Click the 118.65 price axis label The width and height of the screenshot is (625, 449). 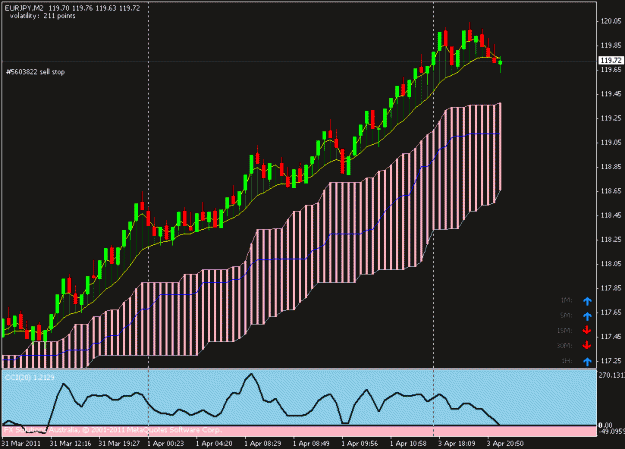coord(611,191)
